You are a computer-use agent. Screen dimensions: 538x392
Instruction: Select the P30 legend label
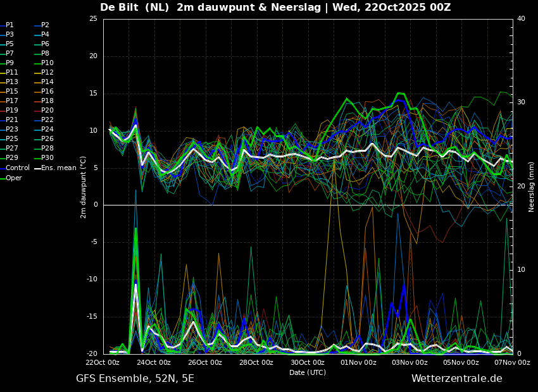[x=47, y=158]
